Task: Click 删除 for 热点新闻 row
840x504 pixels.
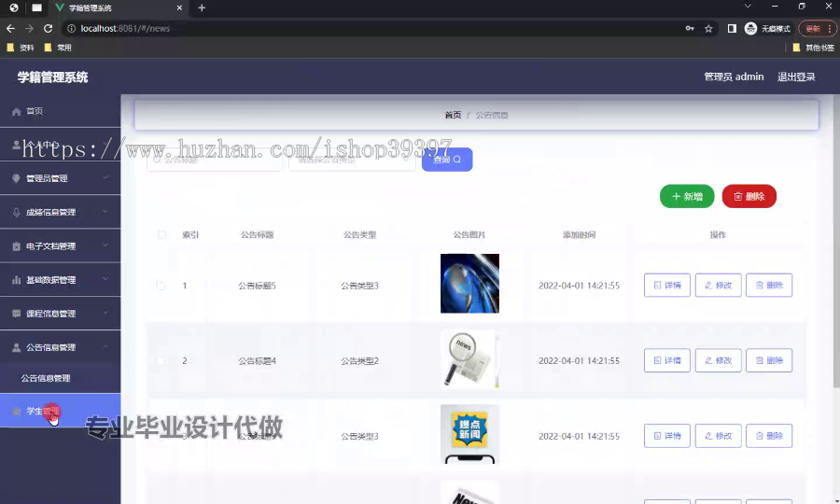Action: [769, 436]
